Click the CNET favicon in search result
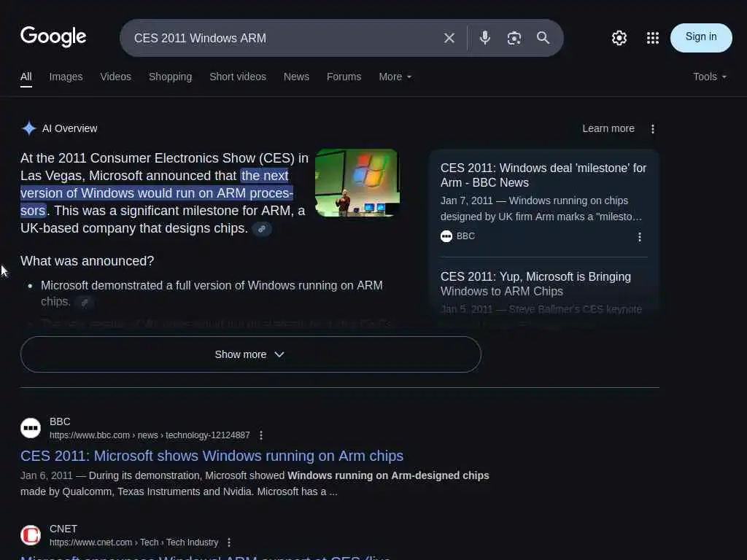The height and width of the screenshot is (560, 747). [31, 534]
